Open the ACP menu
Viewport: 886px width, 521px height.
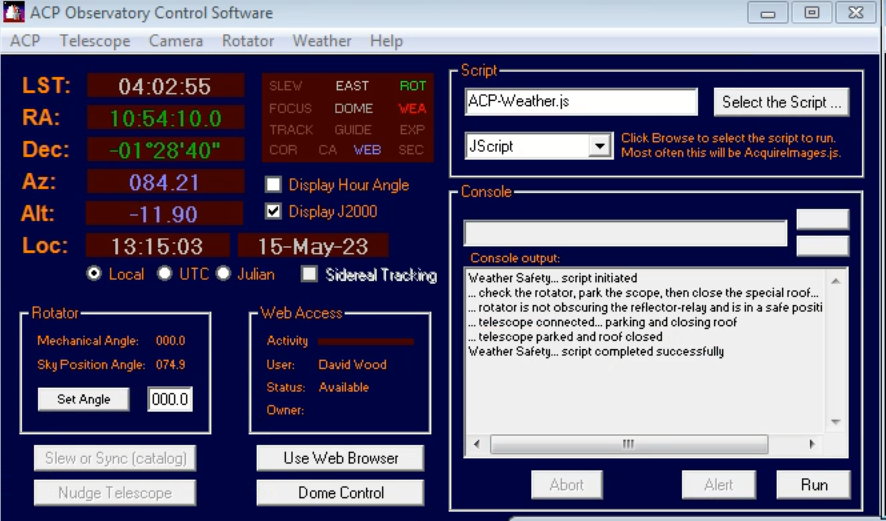(25, 41)
